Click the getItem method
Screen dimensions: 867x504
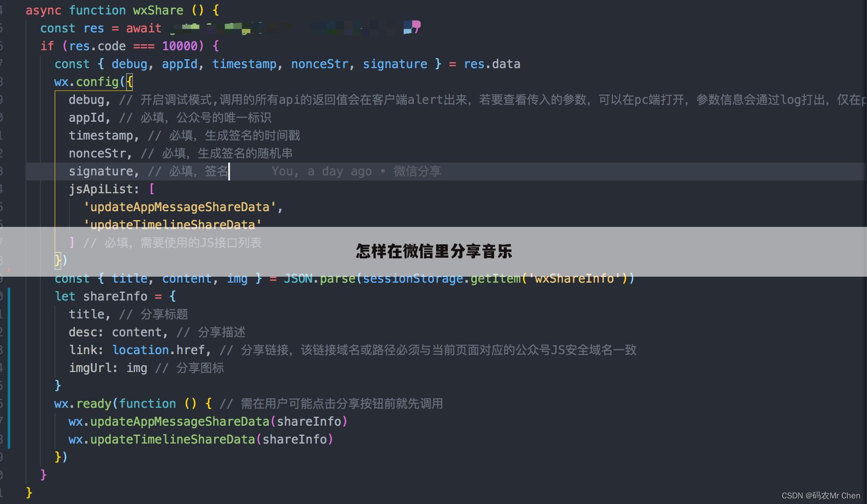[x=495, y=278]
